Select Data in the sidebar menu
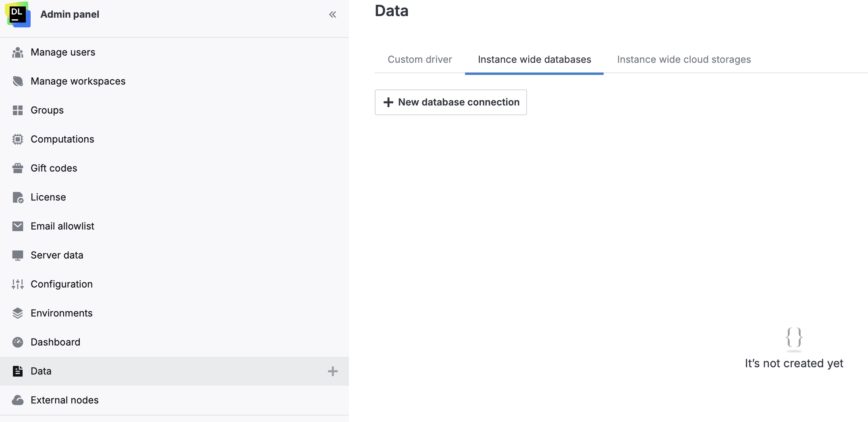The image size is (868, 422). [x=41, y=371]
